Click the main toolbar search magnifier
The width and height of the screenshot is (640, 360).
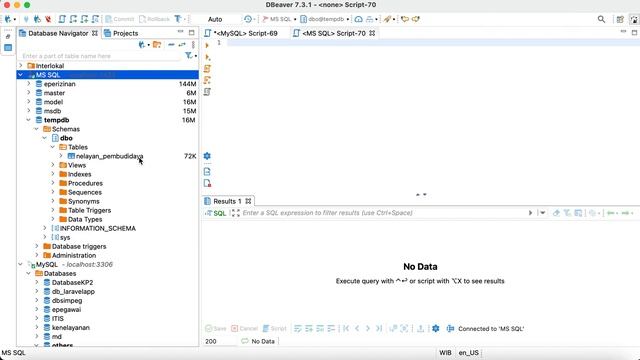[x=601, y=19]
